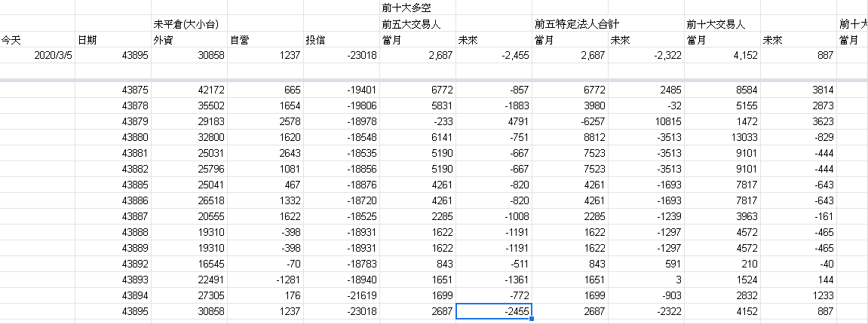This screenshot has height=324, width=868.
Task: Click the 自營 header cell
Action: pos(265,40)
